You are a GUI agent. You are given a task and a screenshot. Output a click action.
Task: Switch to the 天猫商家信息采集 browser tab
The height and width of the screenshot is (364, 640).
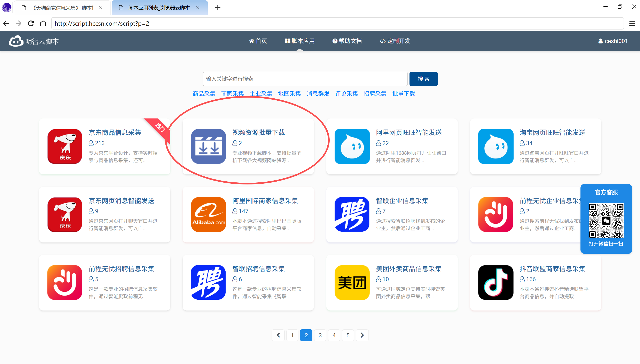click(63, 8)
